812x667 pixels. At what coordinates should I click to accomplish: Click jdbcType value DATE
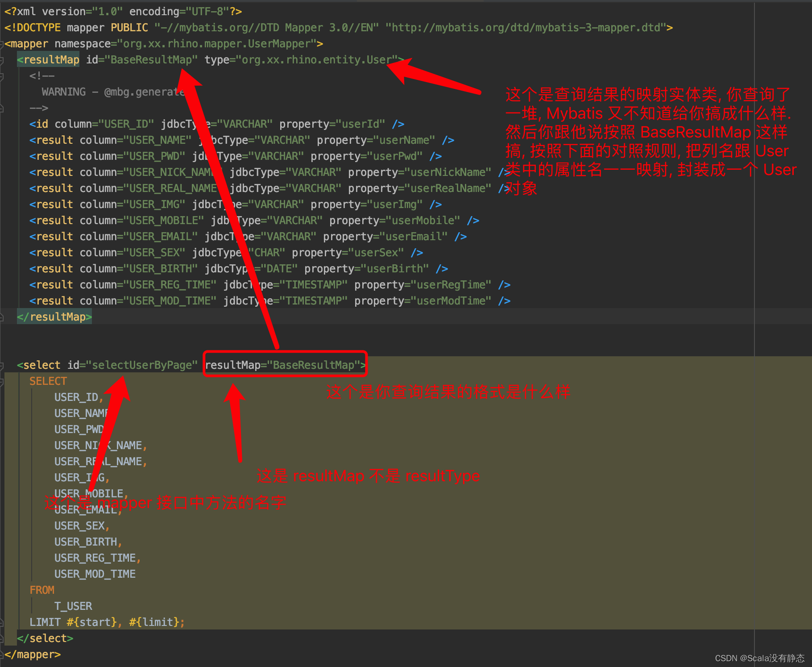(279, 269)
